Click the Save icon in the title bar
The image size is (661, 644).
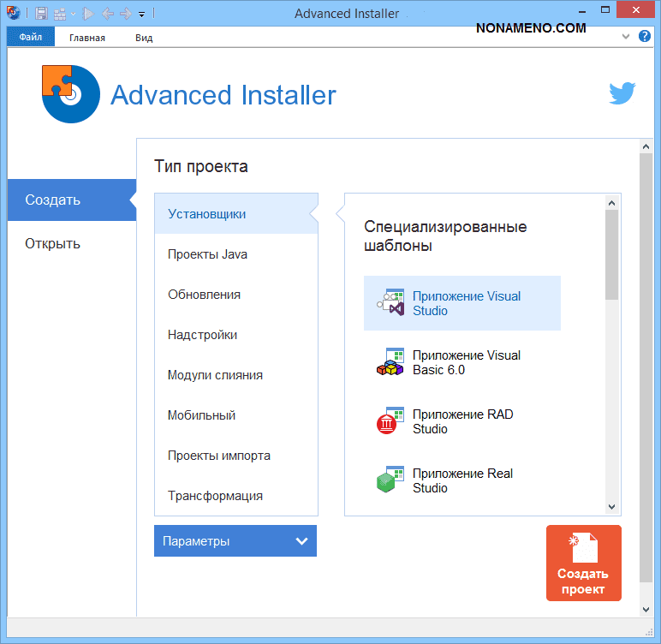(x=41, y=13)
